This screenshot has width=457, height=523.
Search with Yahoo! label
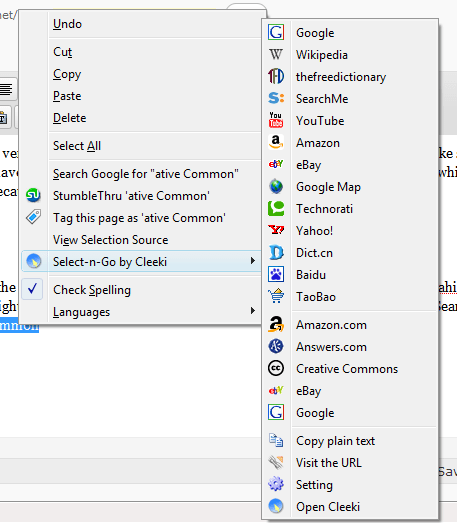click(315, 231)
